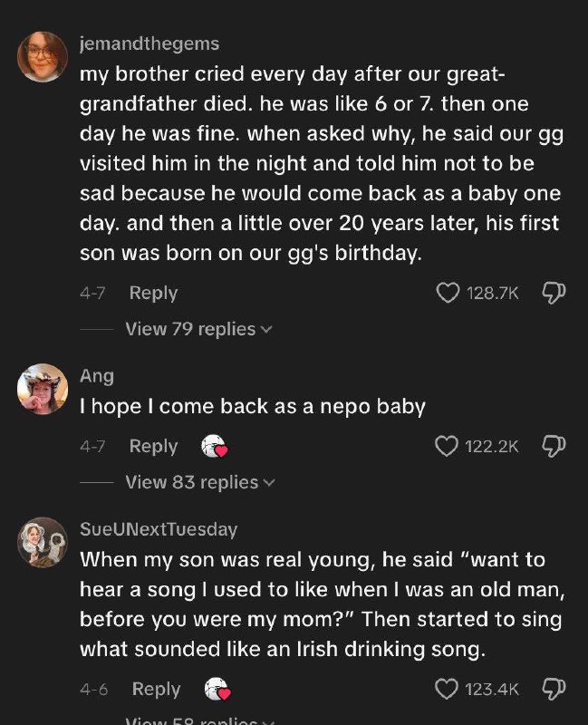Open jemandthegems' profile picture
Screen dimensions: 588x725
43,56
